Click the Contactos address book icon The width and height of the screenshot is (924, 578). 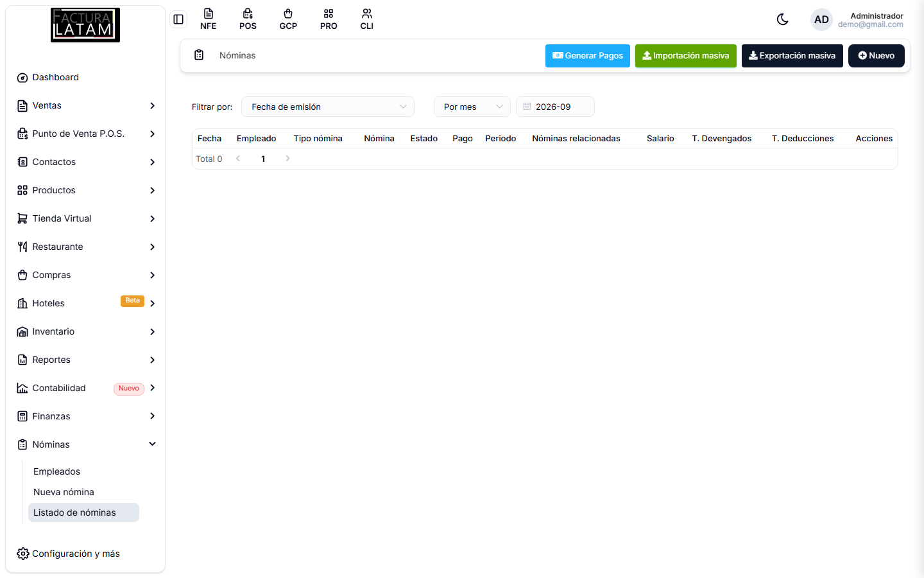pyautogui.click(x=22, y=162)
